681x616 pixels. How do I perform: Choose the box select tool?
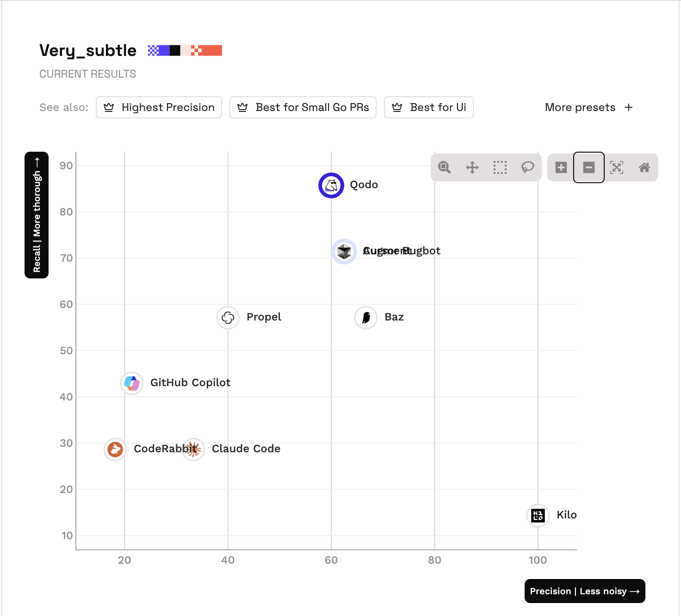(500, 167)
